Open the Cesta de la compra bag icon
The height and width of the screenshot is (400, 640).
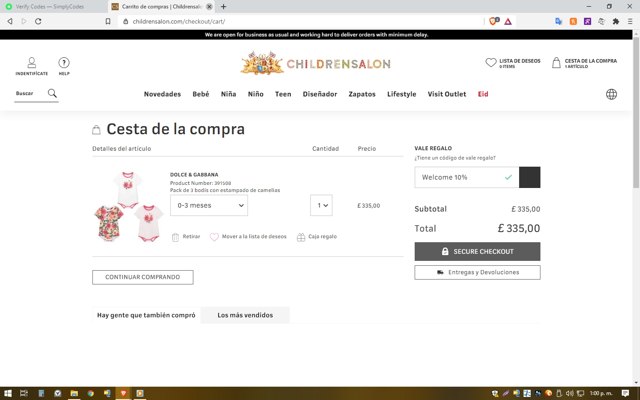tap(556, 62)
